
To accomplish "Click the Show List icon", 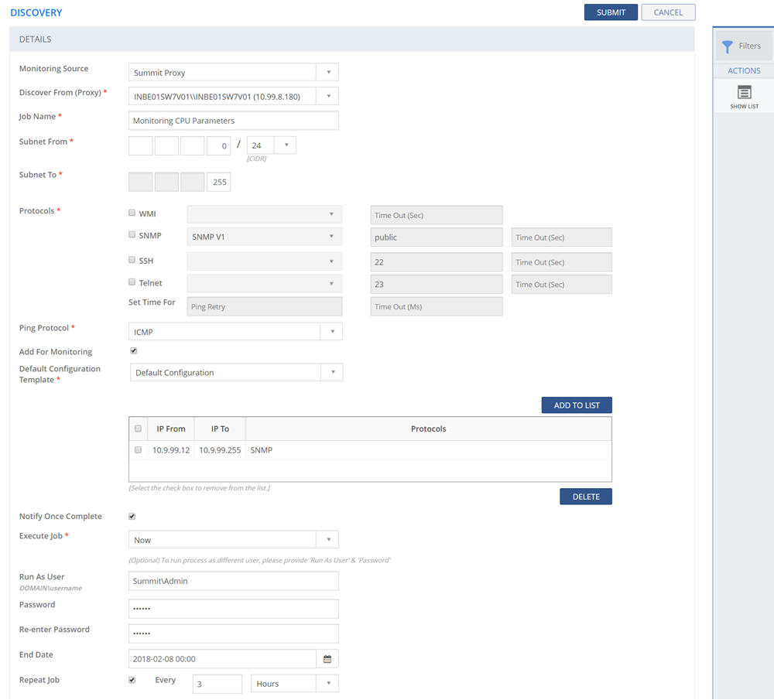I will (x=744, y=93).
